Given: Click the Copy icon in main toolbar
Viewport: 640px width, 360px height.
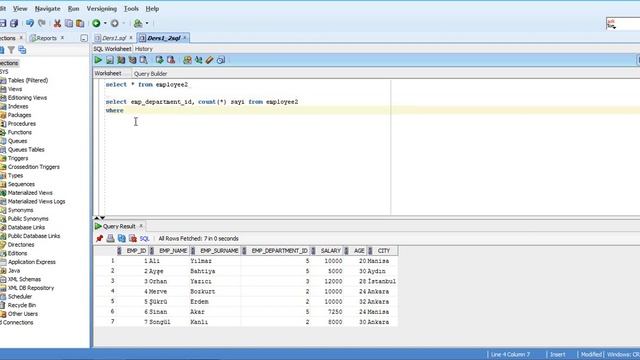Looking at the screenshot, I should pyautogui.click(x=69, y=23).
